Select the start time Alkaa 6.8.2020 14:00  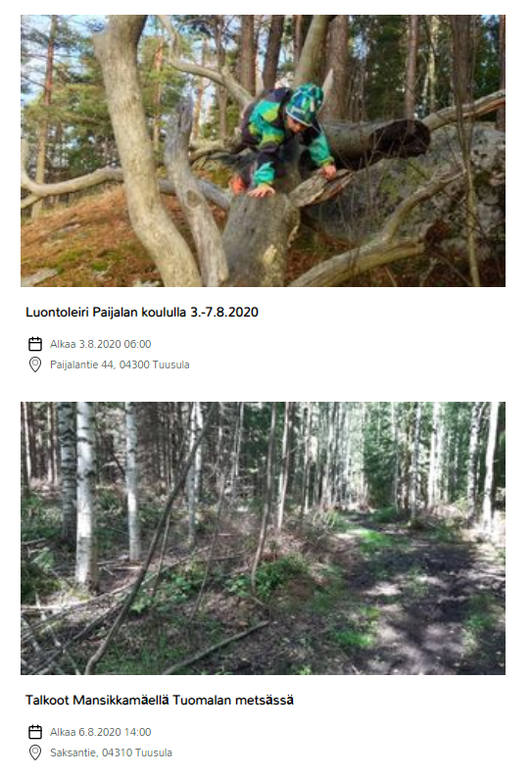point(101,732)
